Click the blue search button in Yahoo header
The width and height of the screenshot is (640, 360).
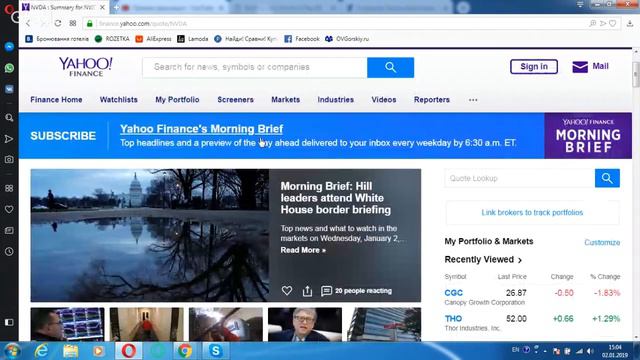[x=390, y=67]
